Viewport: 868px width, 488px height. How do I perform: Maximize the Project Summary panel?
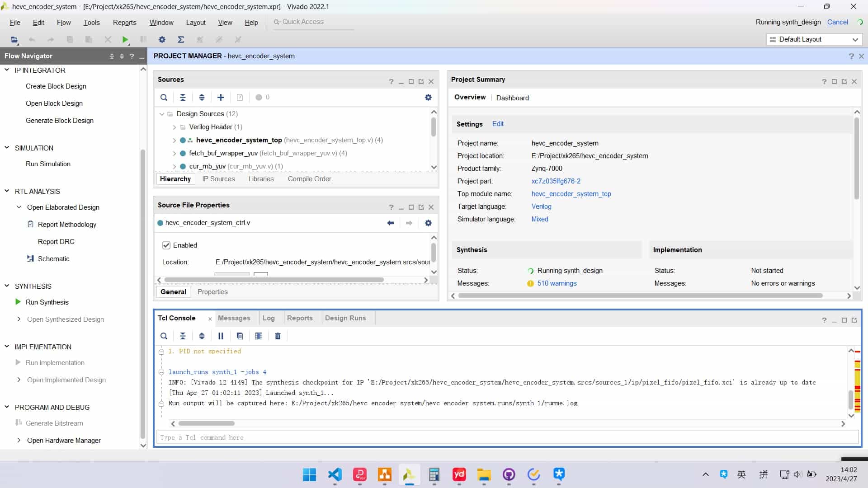pyautogui.click(x=834, y=82)
